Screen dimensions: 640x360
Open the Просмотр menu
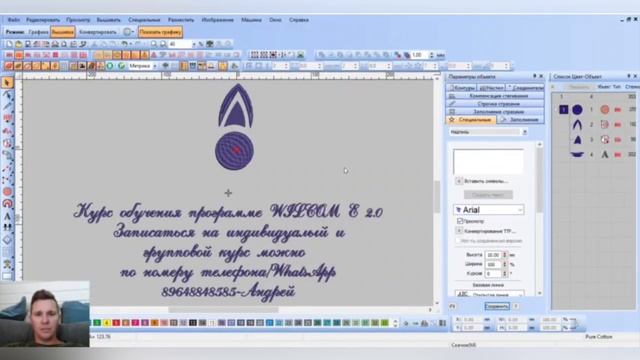[x=78, y=20]
